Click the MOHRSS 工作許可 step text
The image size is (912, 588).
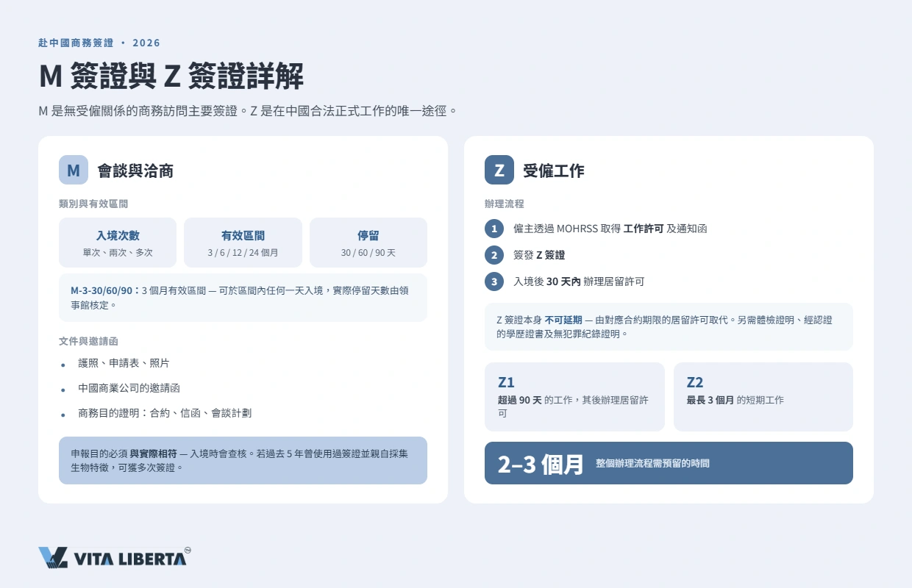click(x=610, y=229)
